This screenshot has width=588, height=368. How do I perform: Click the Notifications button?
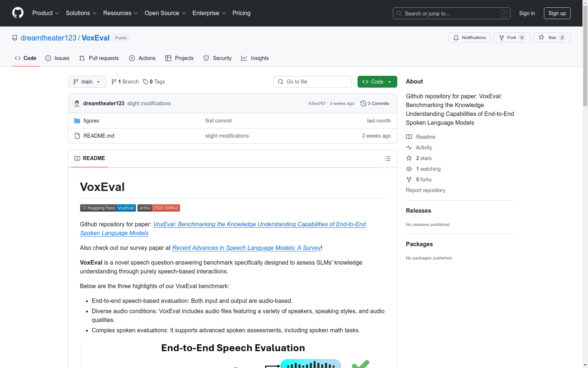(470, 38)
